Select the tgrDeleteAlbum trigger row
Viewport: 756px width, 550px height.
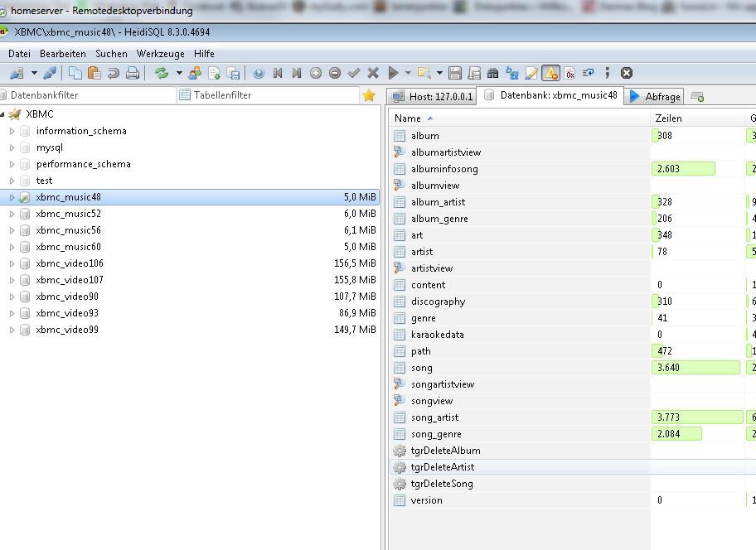click(x=445, y=451)
